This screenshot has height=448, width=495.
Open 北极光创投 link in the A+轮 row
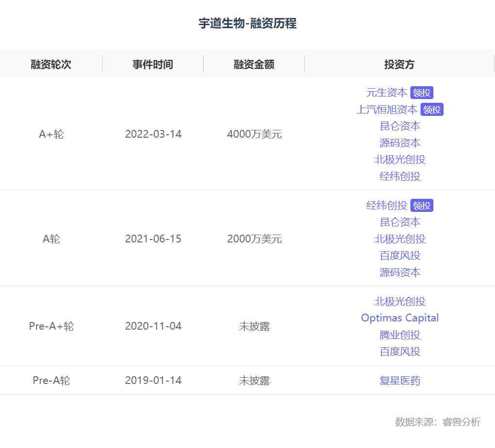tap(400, 160)
